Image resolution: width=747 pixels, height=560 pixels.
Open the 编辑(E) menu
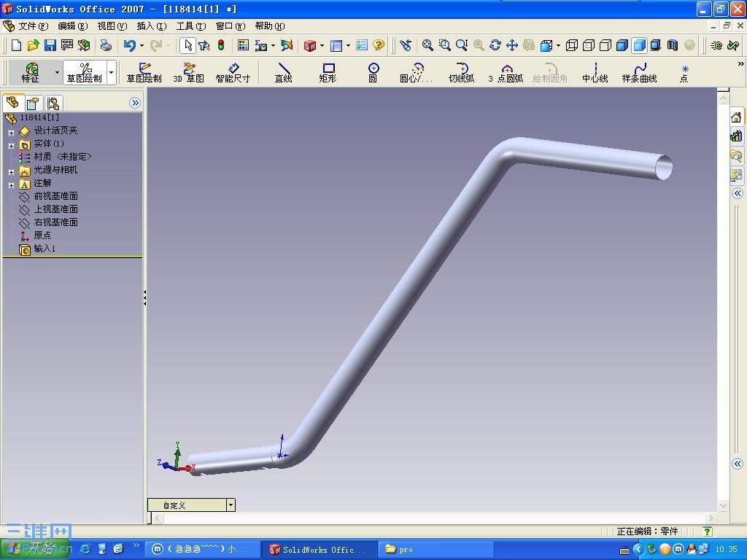click(x=73, y=26)
